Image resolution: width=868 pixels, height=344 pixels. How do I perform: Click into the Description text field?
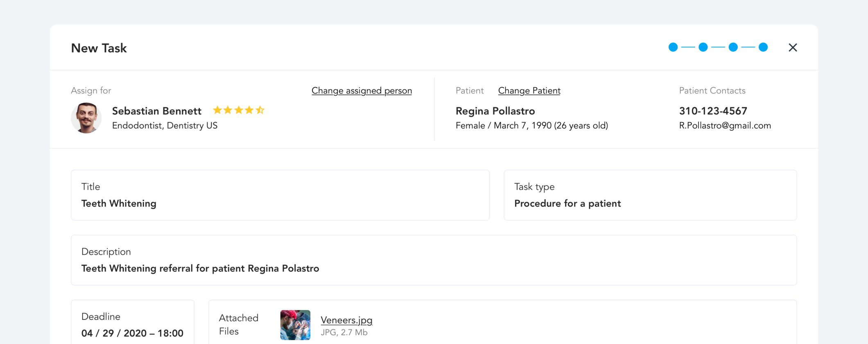(x=434, y=260)
